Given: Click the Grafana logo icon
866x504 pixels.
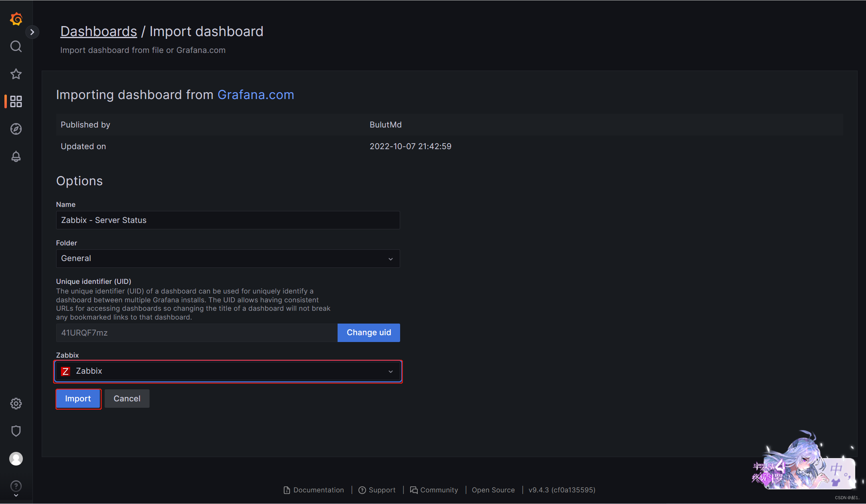Looking at the screenshot, I should [16, 19].
